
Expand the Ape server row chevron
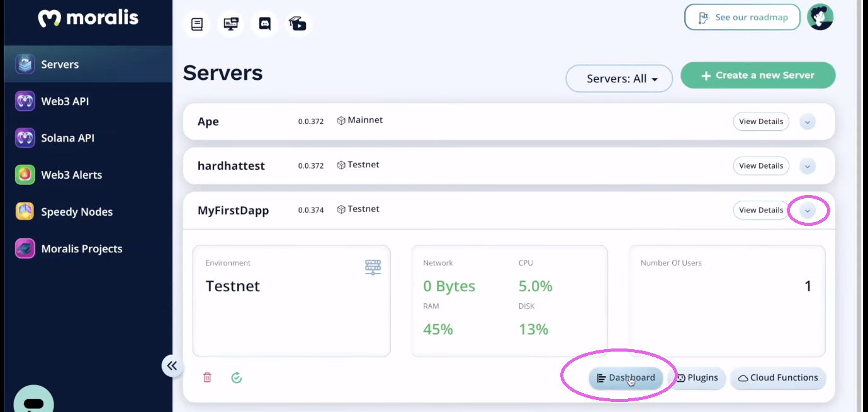(x=808, y=121)
